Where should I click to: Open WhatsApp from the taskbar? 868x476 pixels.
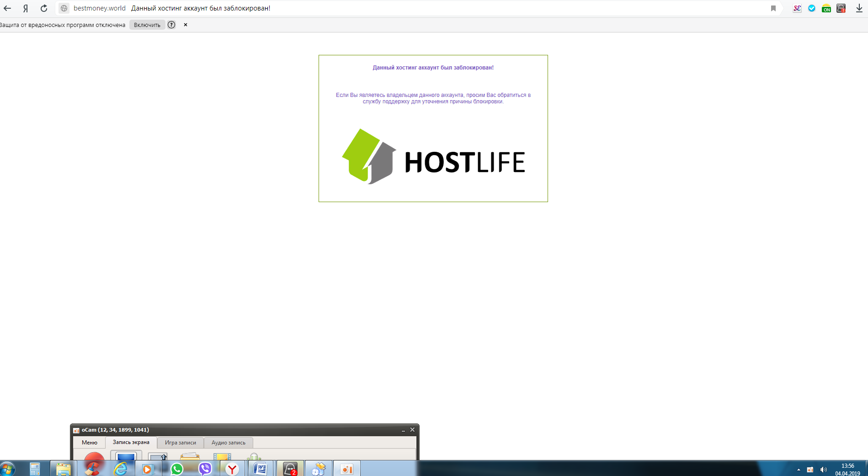pos(177,469)
